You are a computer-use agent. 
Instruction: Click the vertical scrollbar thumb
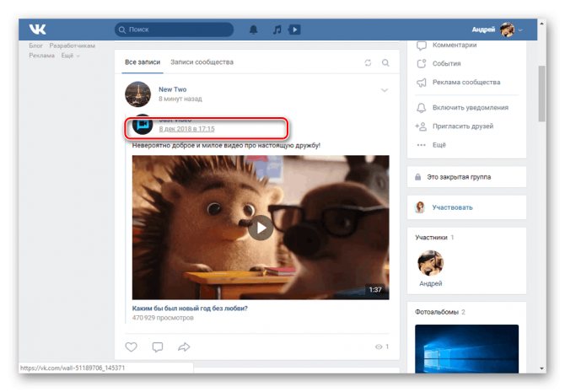click(541, 94)
